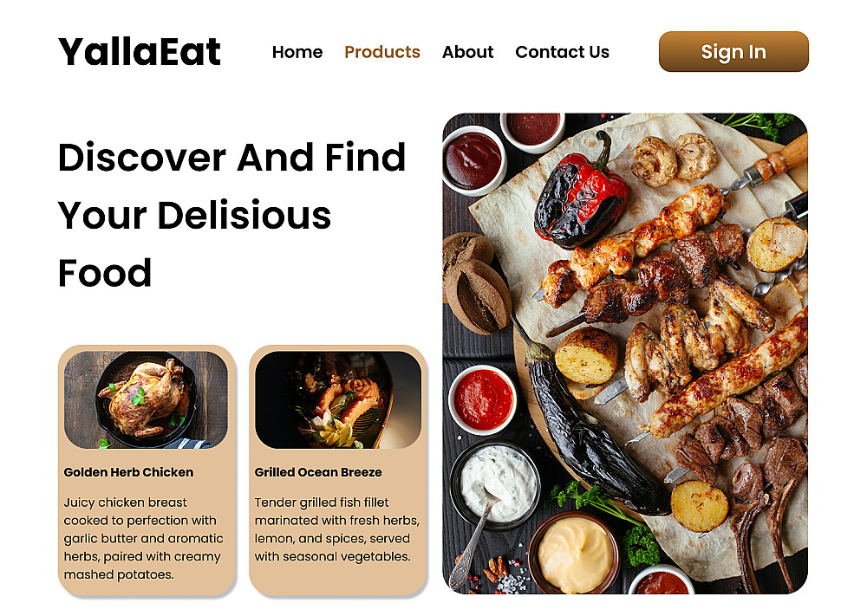Click the Discover And Find headline
The width and height of the screenshot is (867, 616).
[x=231, y=158]
